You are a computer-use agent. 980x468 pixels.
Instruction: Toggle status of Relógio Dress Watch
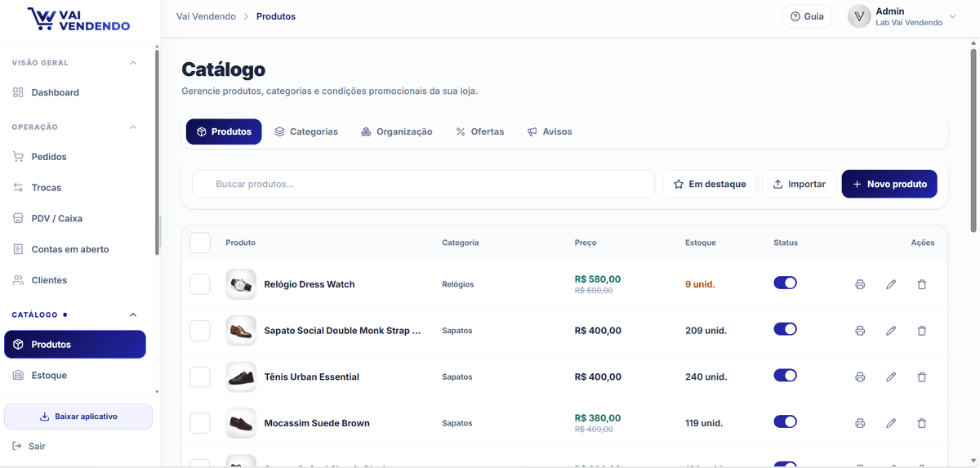pyautogui.click(x=785, y=283)
